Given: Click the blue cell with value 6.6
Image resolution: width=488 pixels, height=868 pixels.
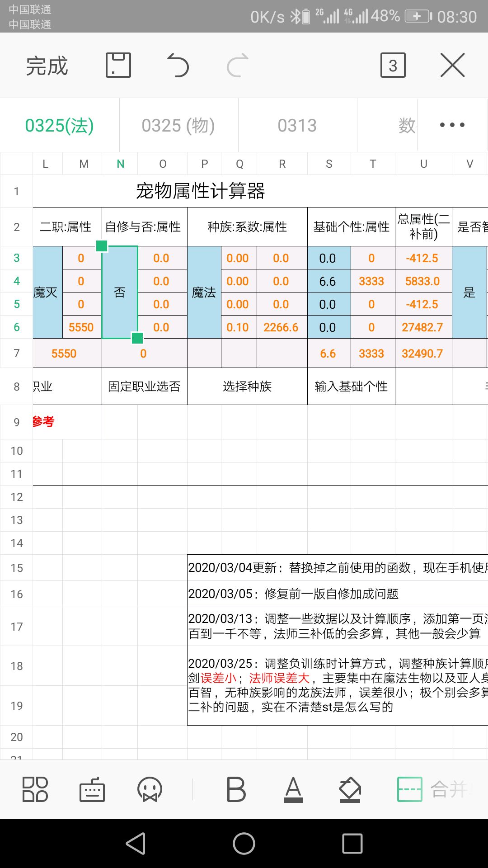Looking at the screenshot, I should (329, 281).
